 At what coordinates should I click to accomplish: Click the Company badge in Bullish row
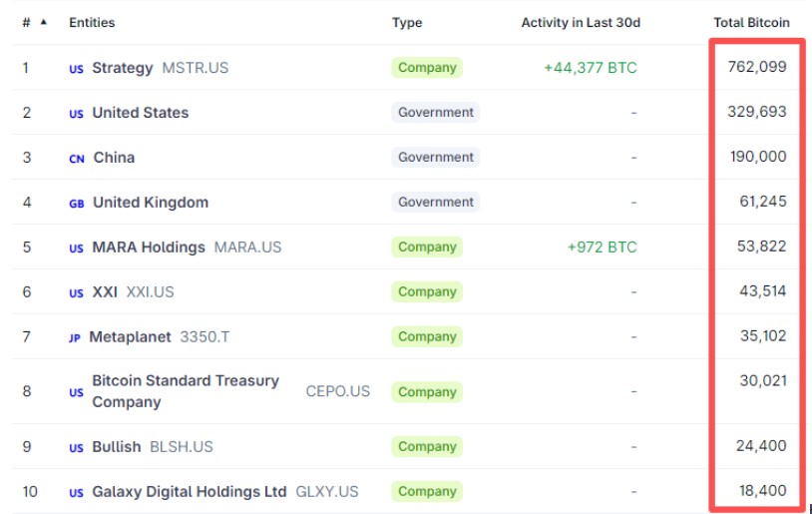coord(427,447)
